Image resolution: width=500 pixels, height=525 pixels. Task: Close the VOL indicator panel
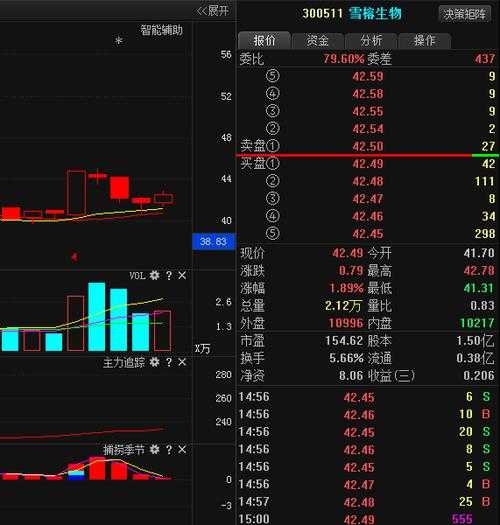click(x=182, y=275)
